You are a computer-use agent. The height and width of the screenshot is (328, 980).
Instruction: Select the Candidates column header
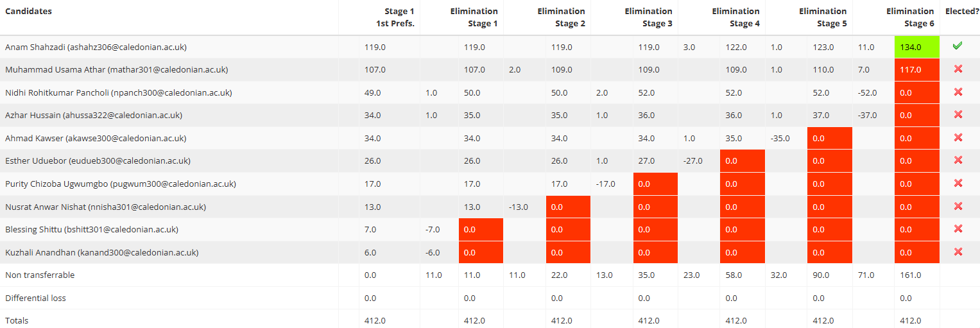[29, 12]
